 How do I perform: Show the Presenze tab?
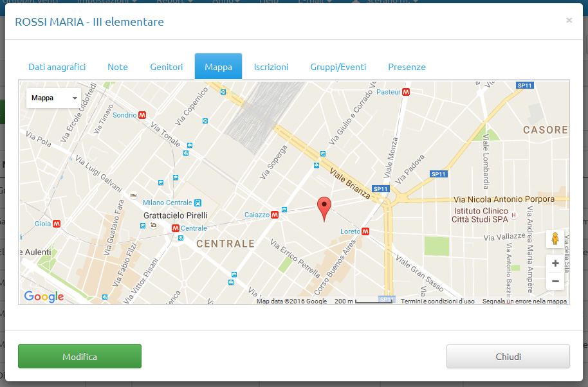click(x=407, y=67)
